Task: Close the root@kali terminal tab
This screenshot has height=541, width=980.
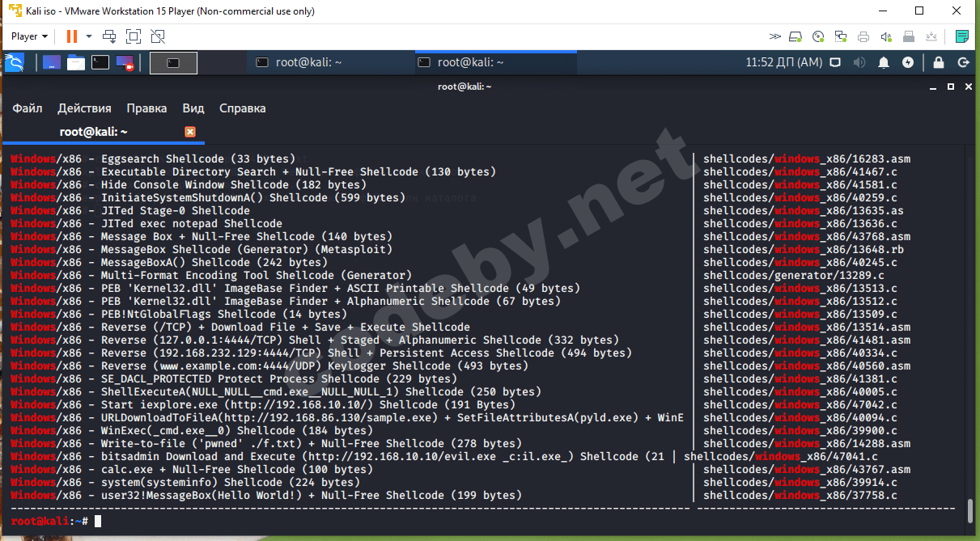Action: point(190,132)
